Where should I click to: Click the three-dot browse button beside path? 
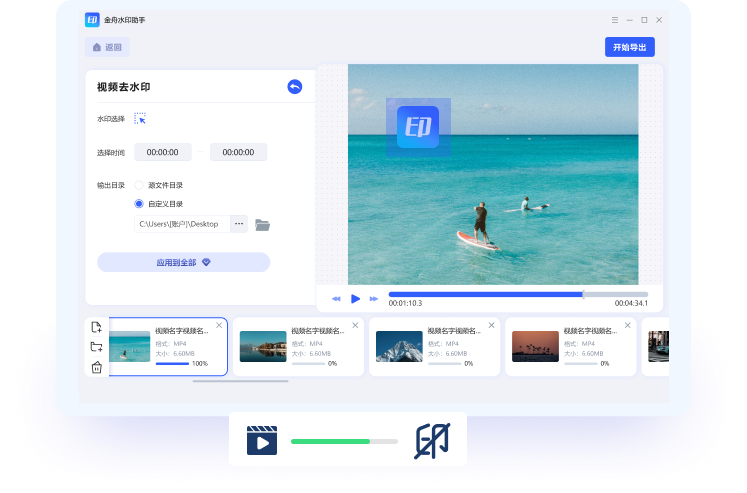point(239,224)
